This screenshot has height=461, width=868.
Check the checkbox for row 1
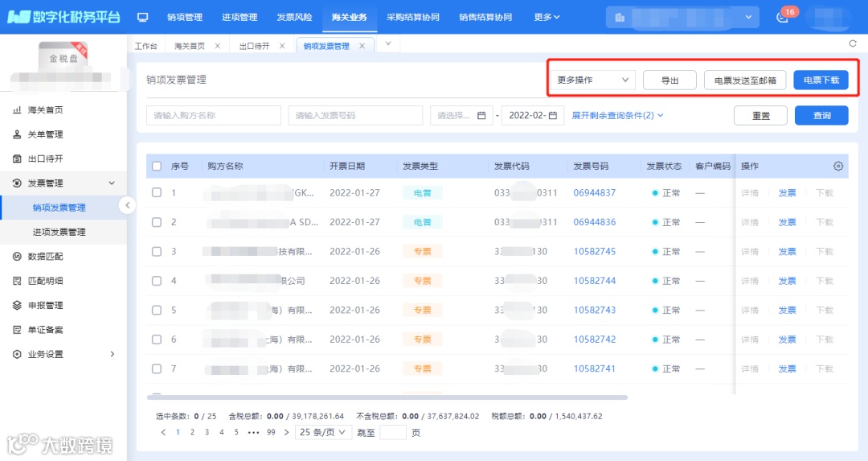click(x=157, y=192)
